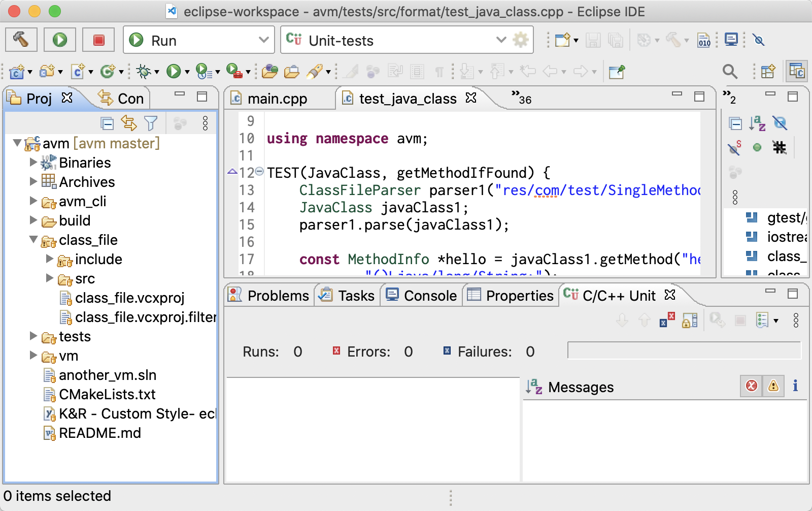812x511 pixels.
Task: Click the unit test progress bar
Action: [x=684, y=350]
